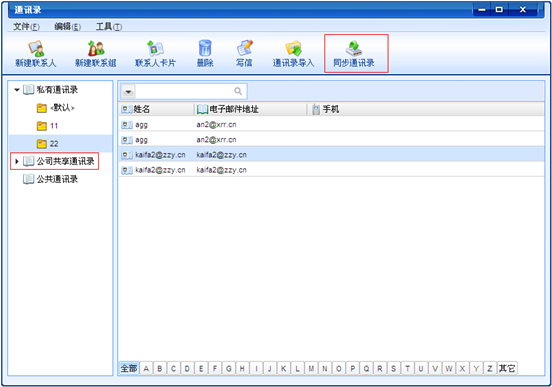552x387 pixels.
Task: Click the 通讯录导入 icon
Action: tap(293, 48)
